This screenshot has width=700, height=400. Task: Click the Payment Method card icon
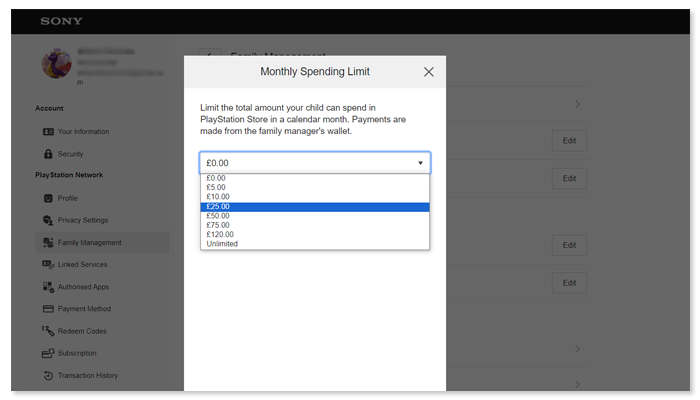click(48, 309)
